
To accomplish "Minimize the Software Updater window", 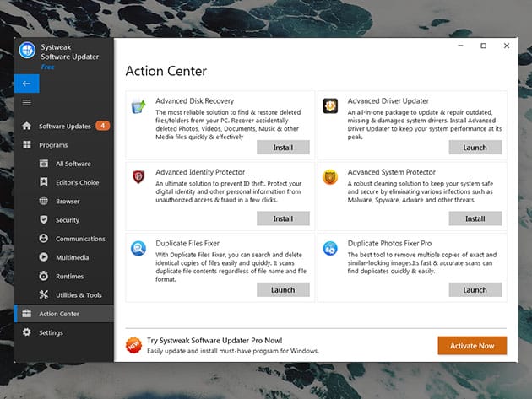I will (x=460, y=46).
